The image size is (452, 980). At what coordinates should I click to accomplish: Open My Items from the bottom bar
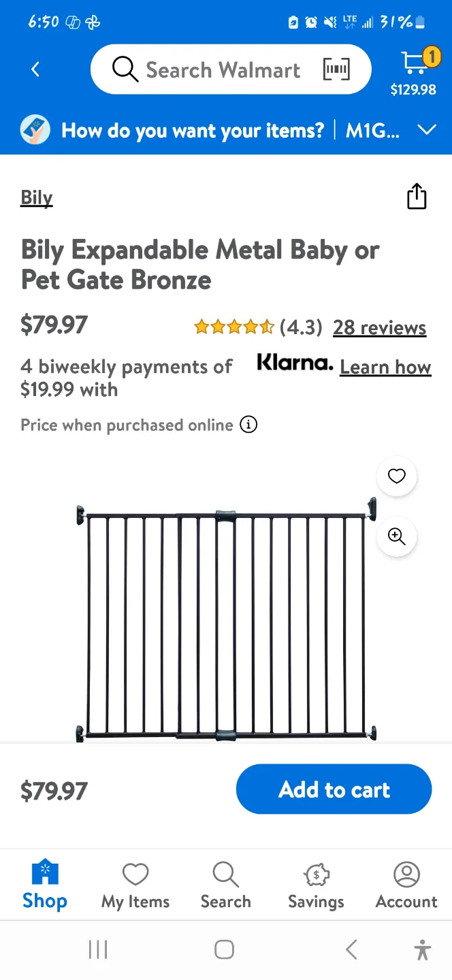click(x=135, y=884)
